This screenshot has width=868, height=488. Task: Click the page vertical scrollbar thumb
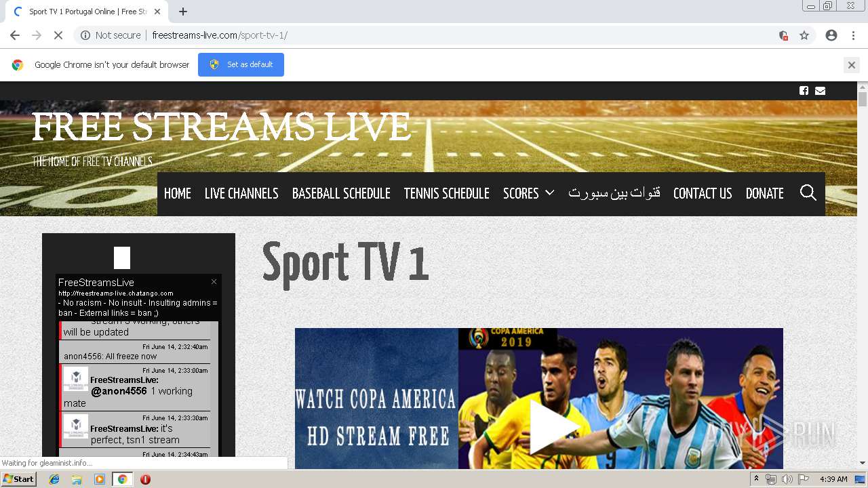click(x=863, y=99)
